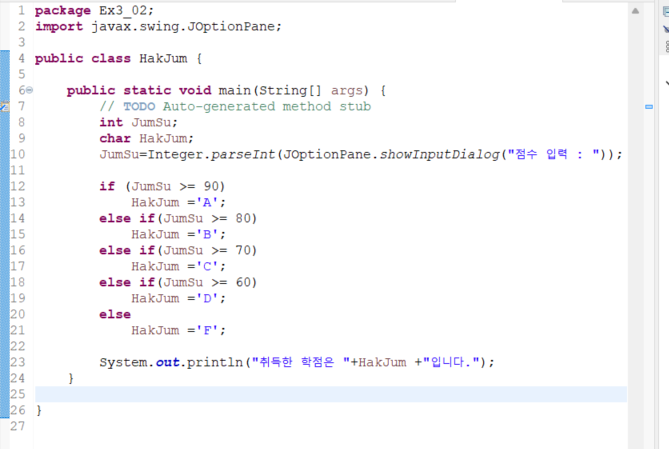Click the 'String[]' parameter type

click(x=290, y=90)
